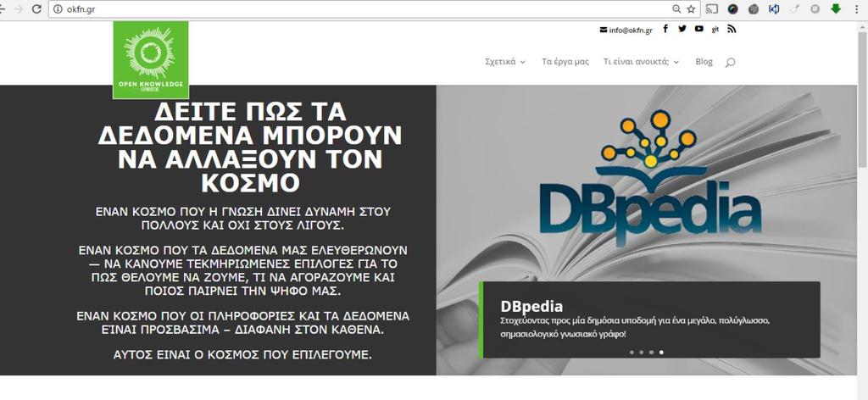Click the Open Knowledge Greece logo

[x=151, y=60]
